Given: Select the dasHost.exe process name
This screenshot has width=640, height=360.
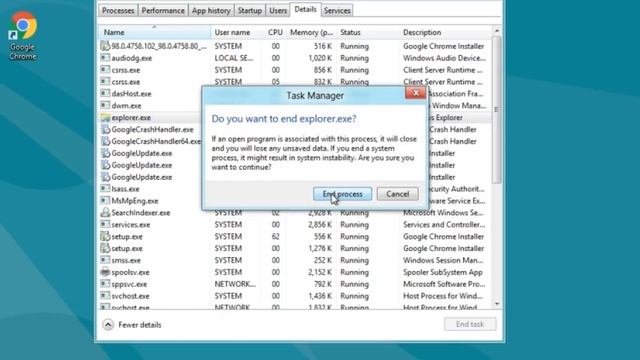Looking at the screenshot, I should [x=131, y=94].
